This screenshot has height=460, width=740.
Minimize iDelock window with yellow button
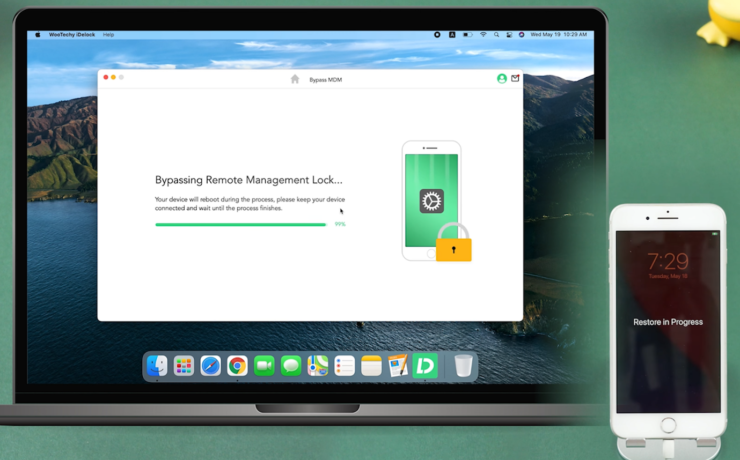click(113, 77)
